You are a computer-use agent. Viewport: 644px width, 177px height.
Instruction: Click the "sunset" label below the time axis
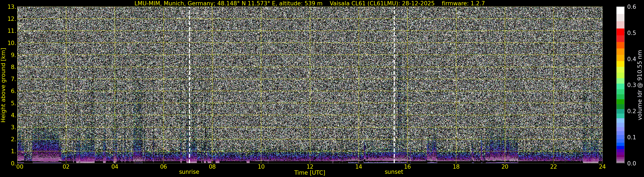[x=394, y=172]
